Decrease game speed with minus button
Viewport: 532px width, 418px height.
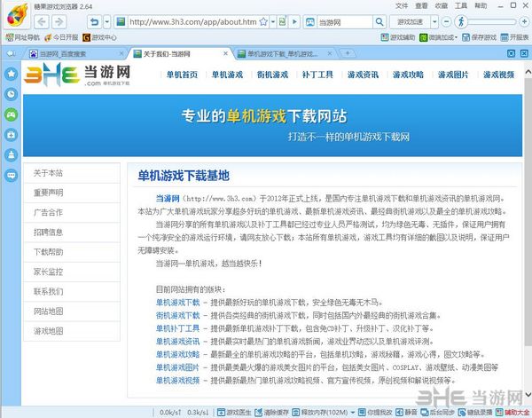pos(447,22)
